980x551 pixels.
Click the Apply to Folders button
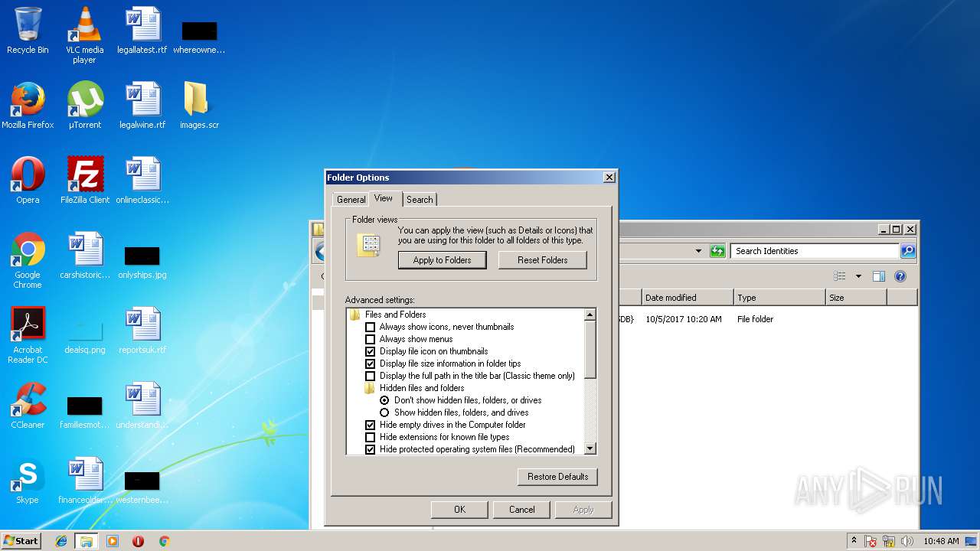442,260
